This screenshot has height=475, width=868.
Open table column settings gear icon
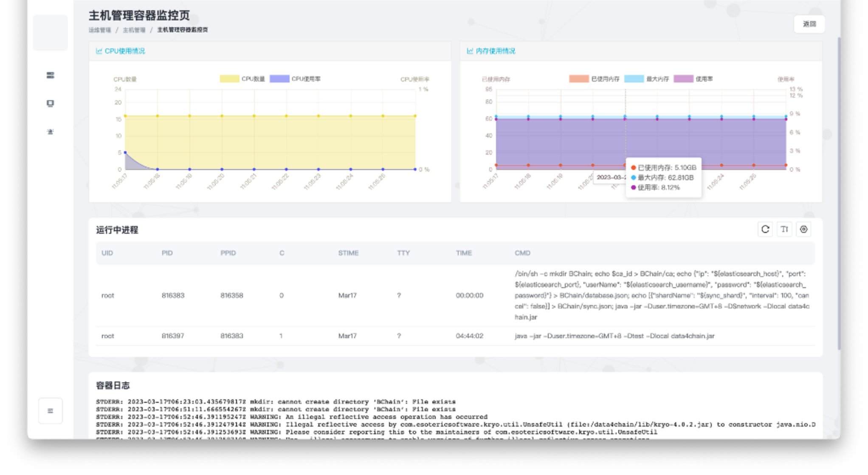coord(803,229)
